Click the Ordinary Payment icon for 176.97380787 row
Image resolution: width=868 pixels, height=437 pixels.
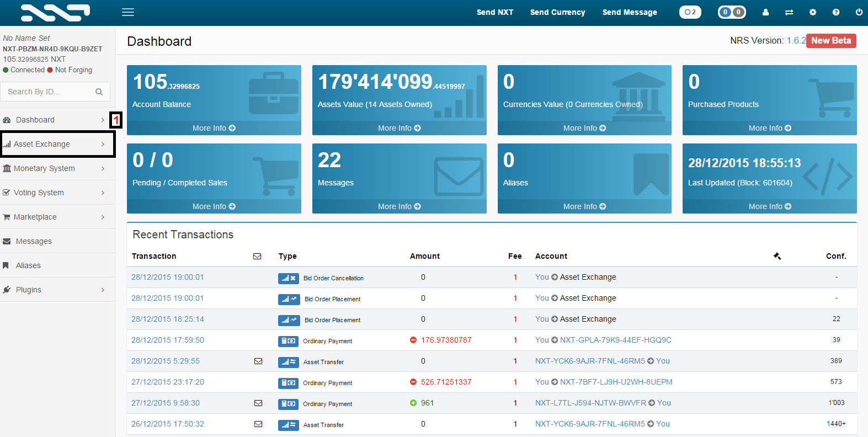289,341
